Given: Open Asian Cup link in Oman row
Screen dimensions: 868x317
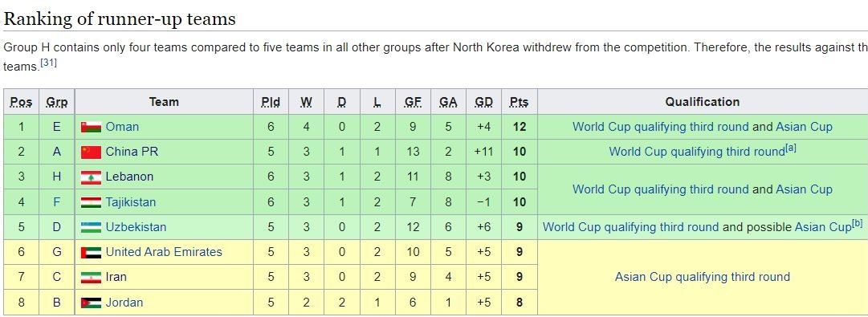Looking at the screenshot, I should point(804,127).
